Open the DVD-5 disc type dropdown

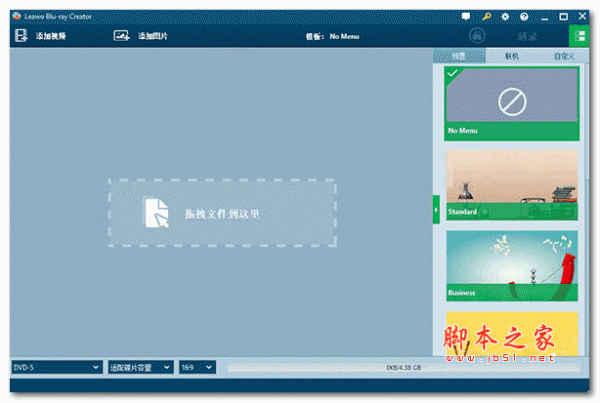point(57,367)
